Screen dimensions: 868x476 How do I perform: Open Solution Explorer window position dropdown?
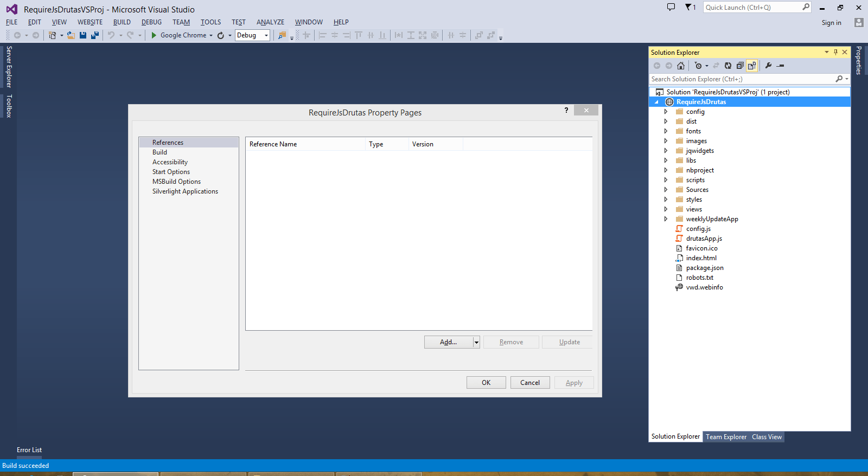point(827,52)
